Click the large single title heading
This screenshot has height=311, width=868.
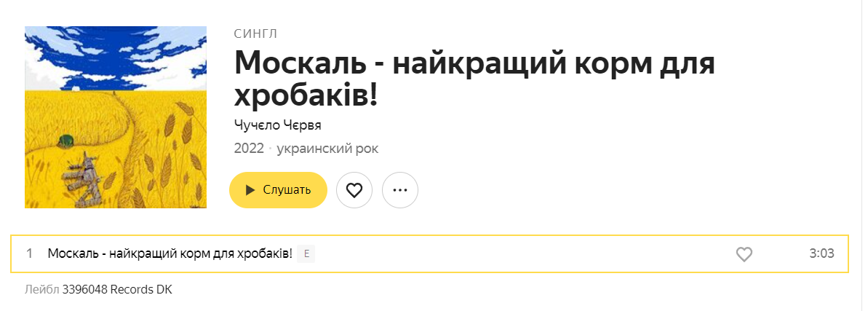[x=475, y=79]
